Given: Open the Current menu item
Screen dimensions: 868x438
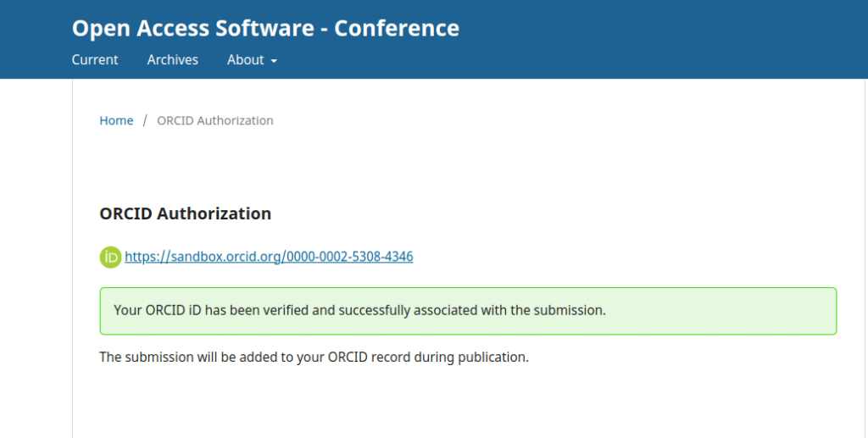Looking at the screenshot, I should (95, 60).
